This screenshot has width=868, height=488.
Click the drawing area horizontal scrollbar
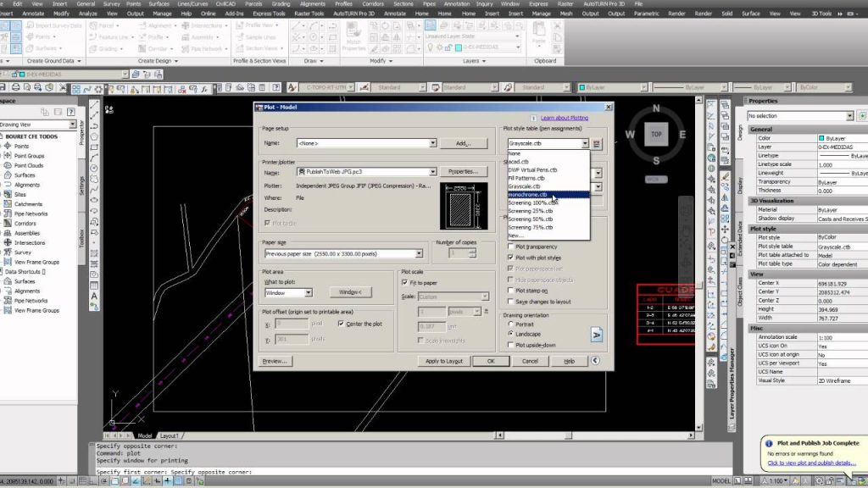[595, 435]
